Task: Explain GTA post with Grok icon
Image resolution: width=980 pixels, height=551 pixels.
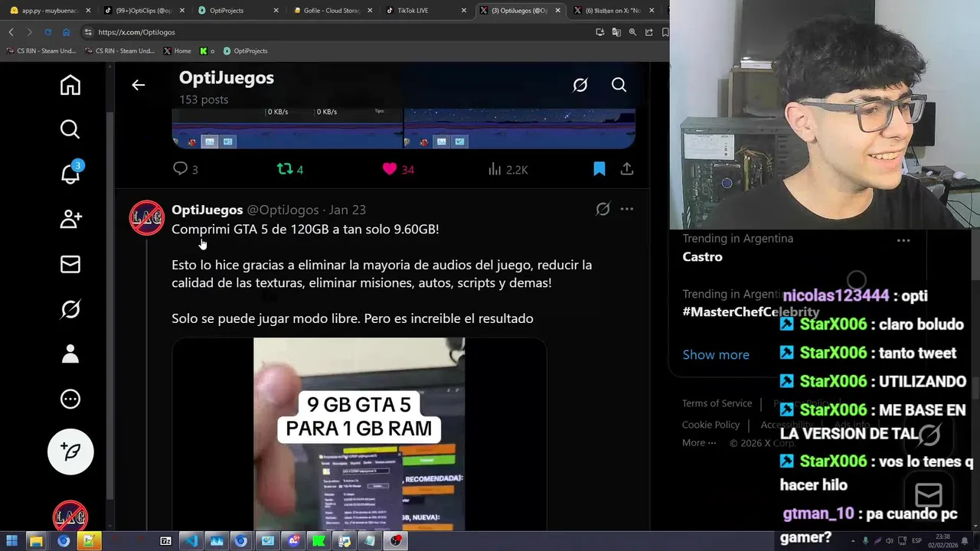Action: coord(603,209)
